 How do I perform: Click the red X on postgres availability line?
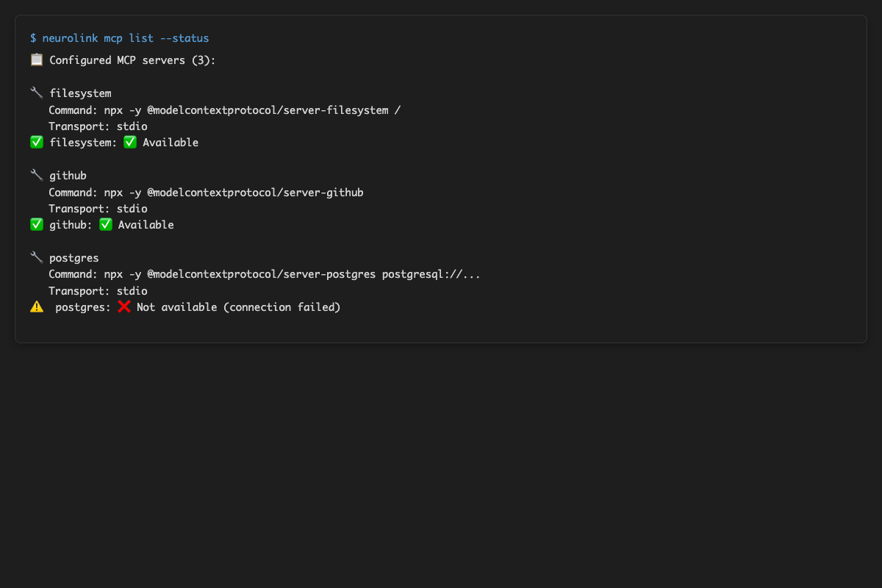pyautogui.click(x=124, y=306)
